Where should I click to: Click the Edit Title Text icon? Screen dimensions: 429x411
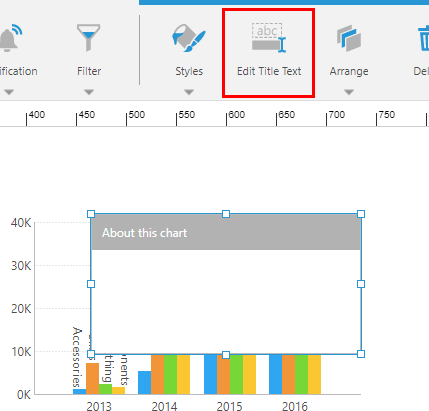click(269, 38)
